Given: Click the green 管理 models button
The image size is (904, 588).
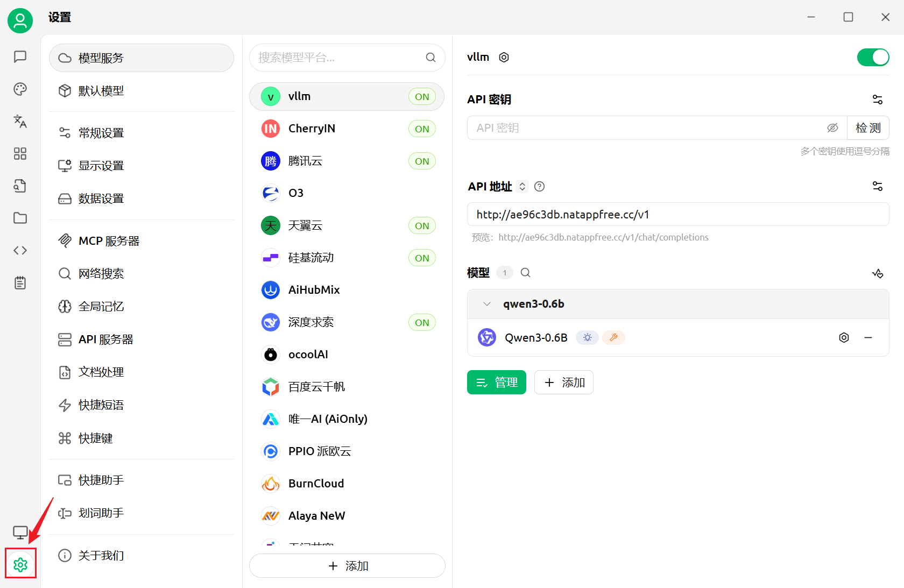Looking at the screenshot, I should [x=497, y=382].
